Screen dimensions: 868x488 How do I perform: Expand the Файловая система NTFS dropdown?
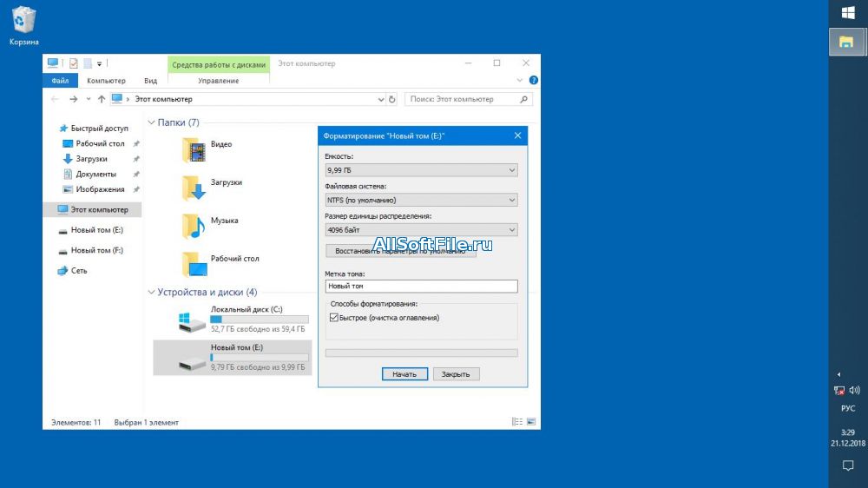(x=421, y=200)
